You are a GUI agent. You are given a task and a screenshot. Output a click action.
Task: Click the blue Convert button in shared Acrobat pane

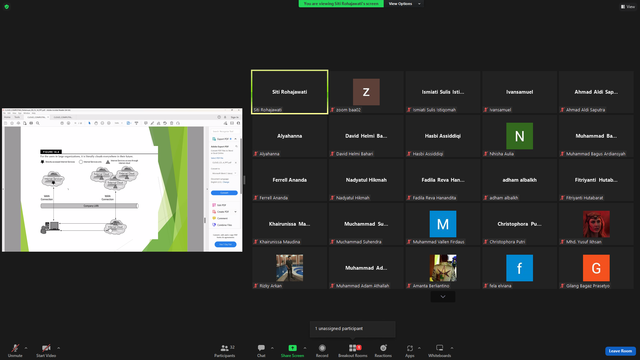[224, 193]
